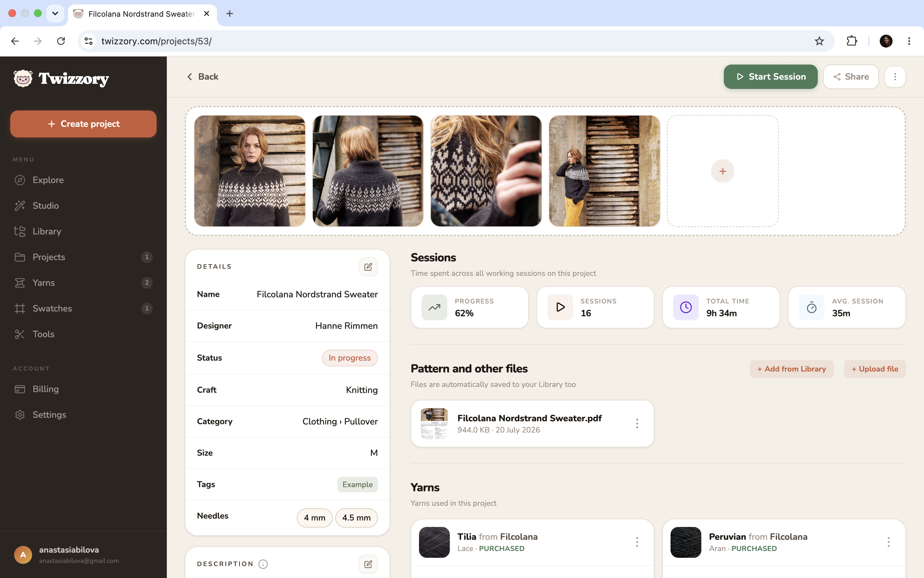Click the In progress status badge
Image resolution: width=924 pixels, height=578 pixels.
tap(350, 358)
